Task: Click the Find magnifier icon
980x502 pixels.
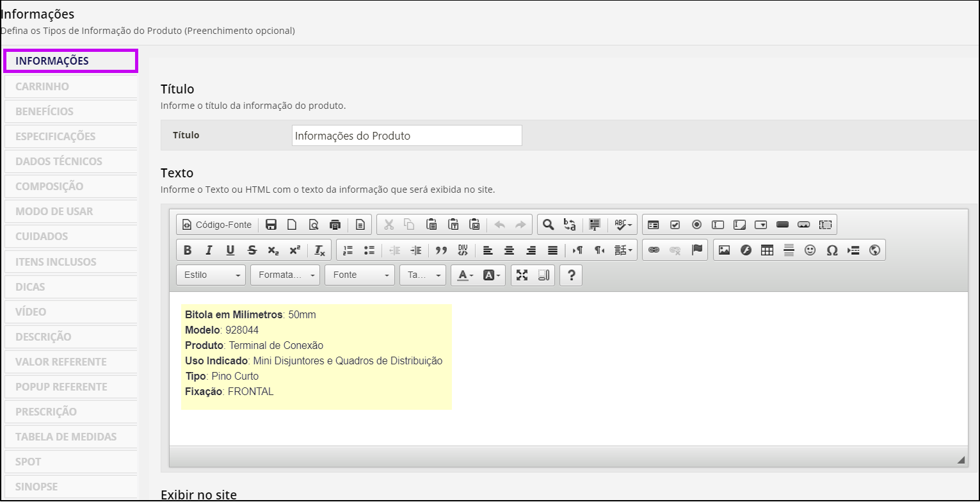Action: coord(548,225)
